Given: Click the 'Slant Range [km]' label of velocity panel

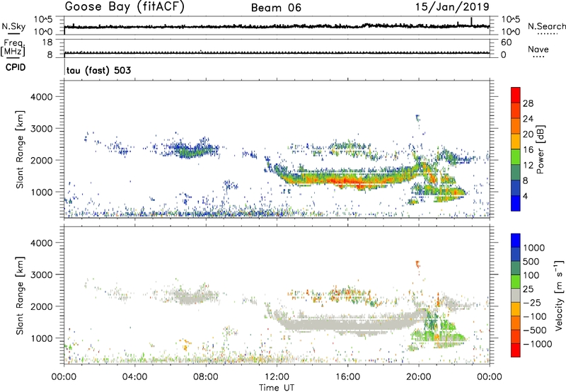Looking at the screenshot, I should click(x=20, y=296).
